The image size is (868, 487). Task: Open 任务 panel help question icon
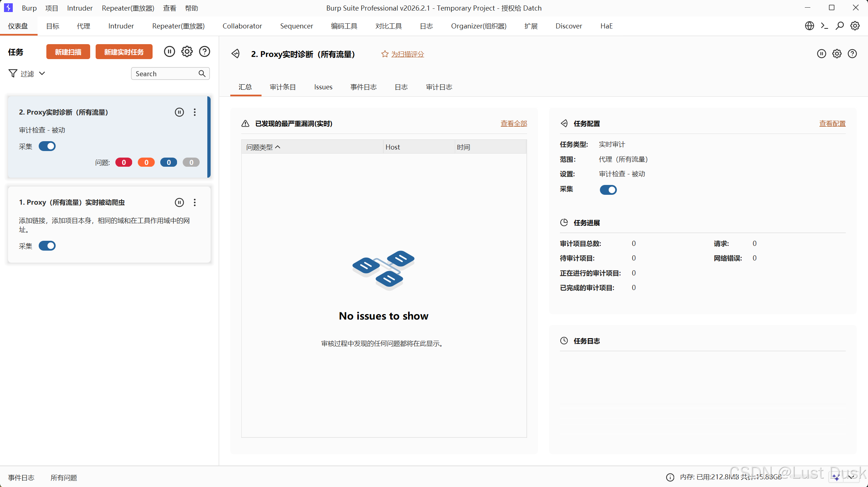coord(204,52)
